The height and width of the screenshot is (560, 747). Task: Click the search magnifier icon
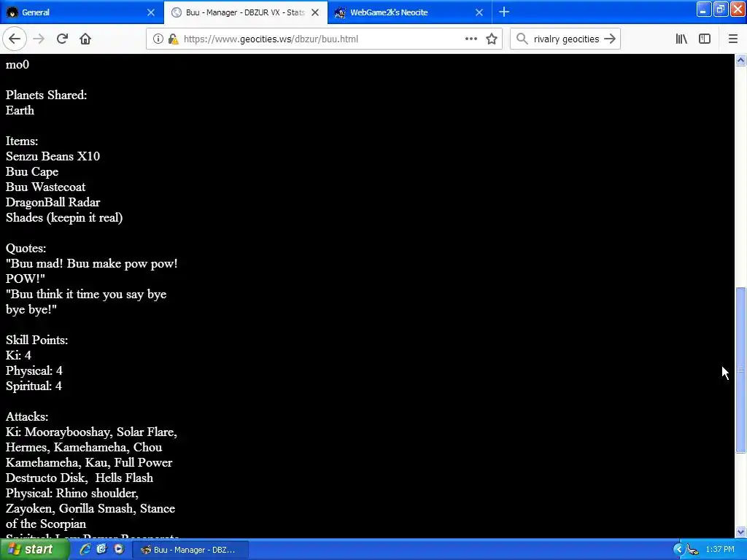click(x=522, y=39)
